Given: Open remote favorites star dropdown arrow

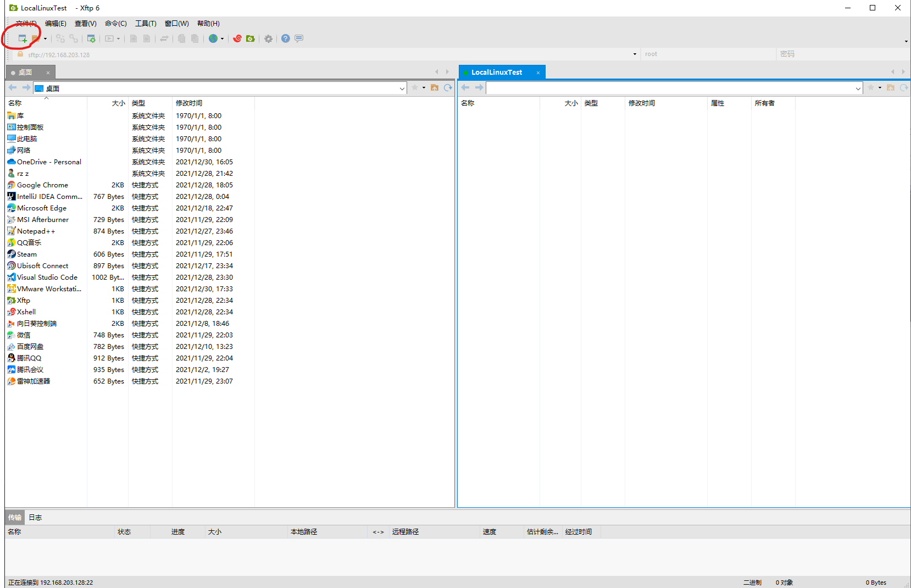Looking at the screenshot, I should point(880,88).
